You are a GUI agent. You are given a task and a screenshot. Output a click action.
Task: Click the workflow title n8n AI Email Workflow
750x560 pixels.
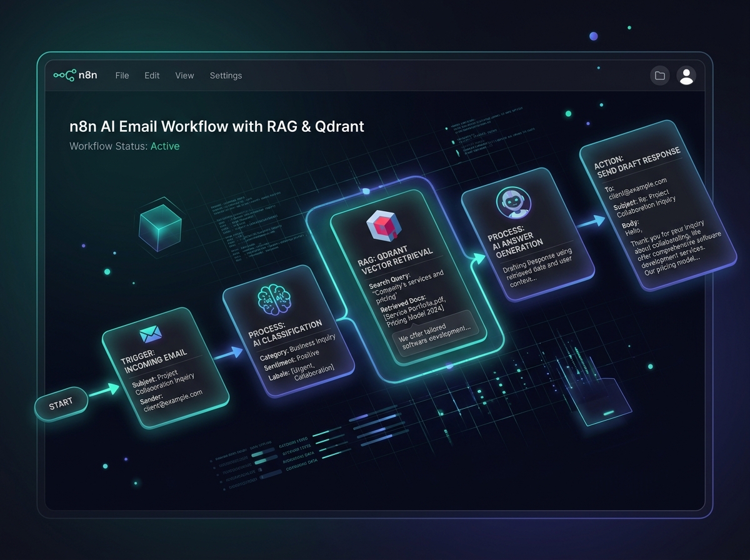[217, 126]
